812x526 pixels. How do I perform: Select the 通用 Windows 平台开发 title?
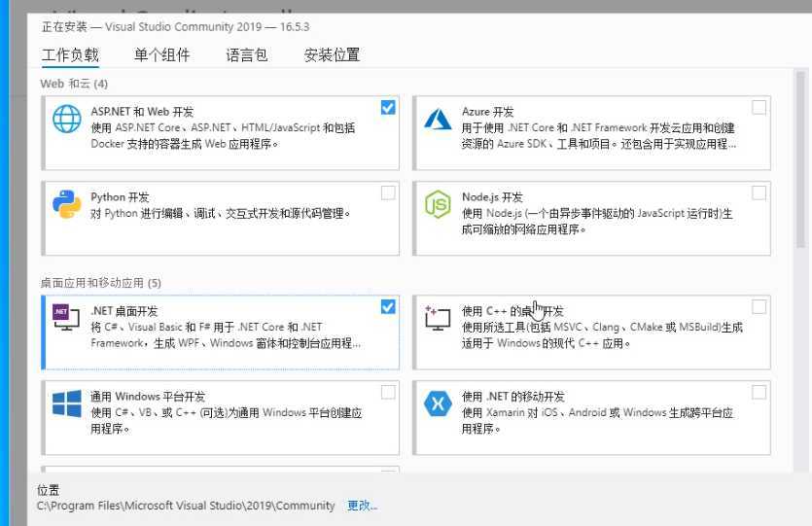pyautogui.click(x=148, y=396)
